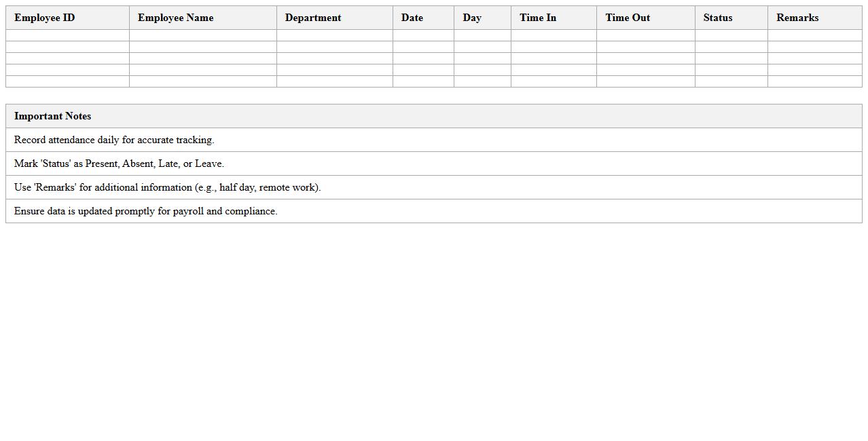Click the note about payroll and compliance
The width and height of the screenshot is (868, 441).
[145, 211]
